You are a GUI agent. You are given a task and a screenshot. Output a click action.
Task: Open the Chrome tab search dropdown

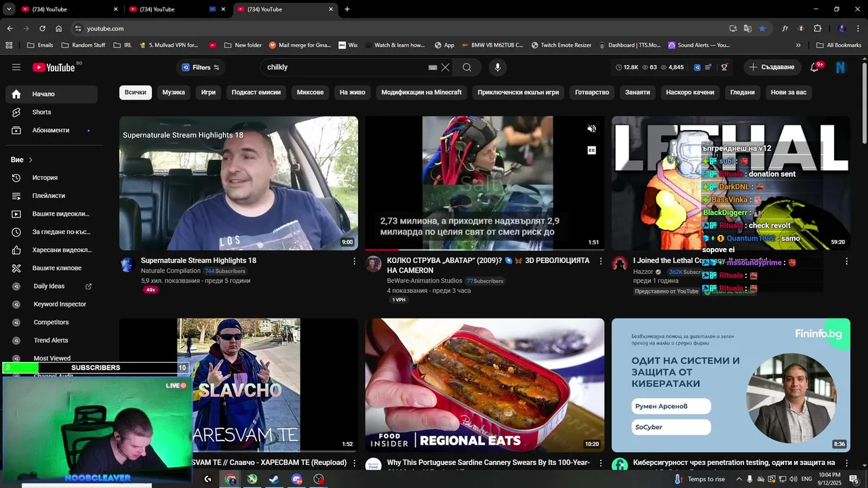coord(9,9)
